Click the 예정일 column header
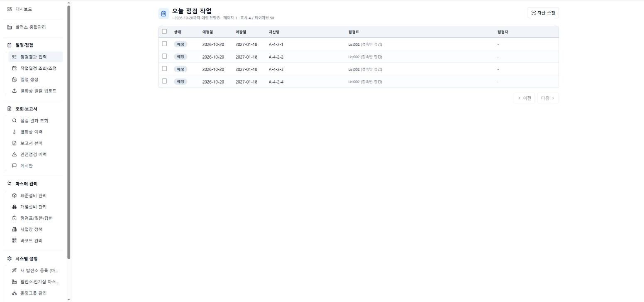The width and height of the screenshot is (644, 302). coord(207,32)
